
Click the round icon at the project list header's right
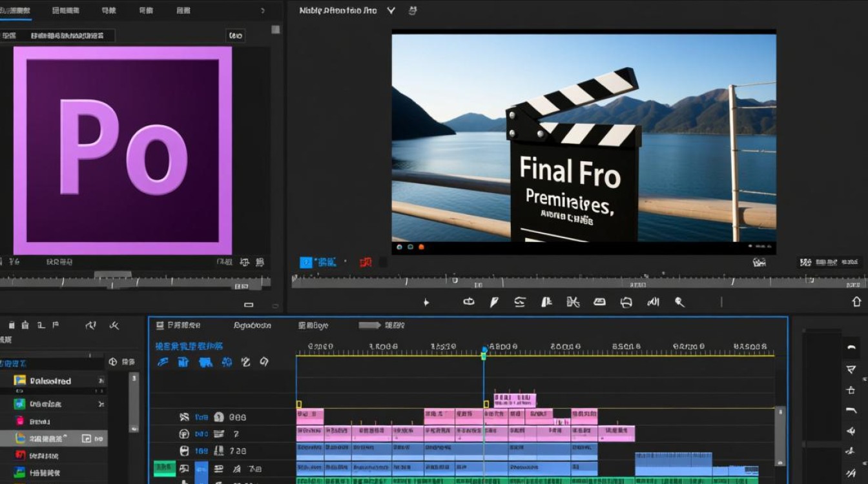coord(113,362)
